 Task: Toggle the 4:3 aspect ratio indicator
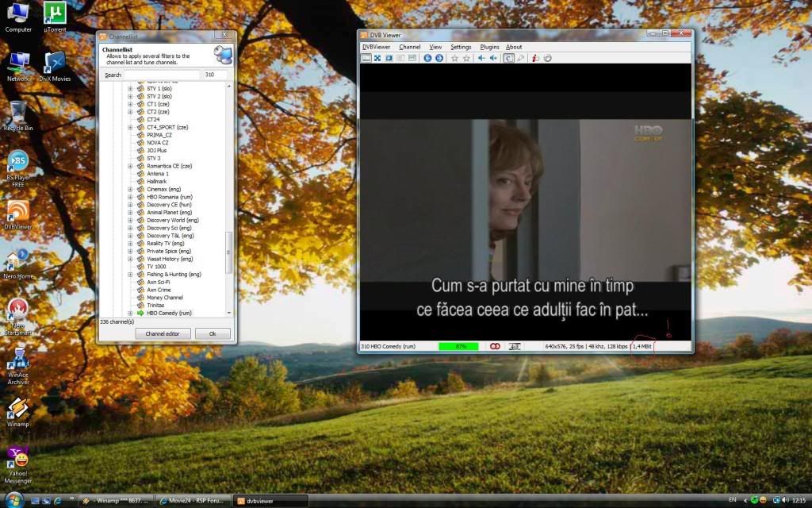point(515,346)
